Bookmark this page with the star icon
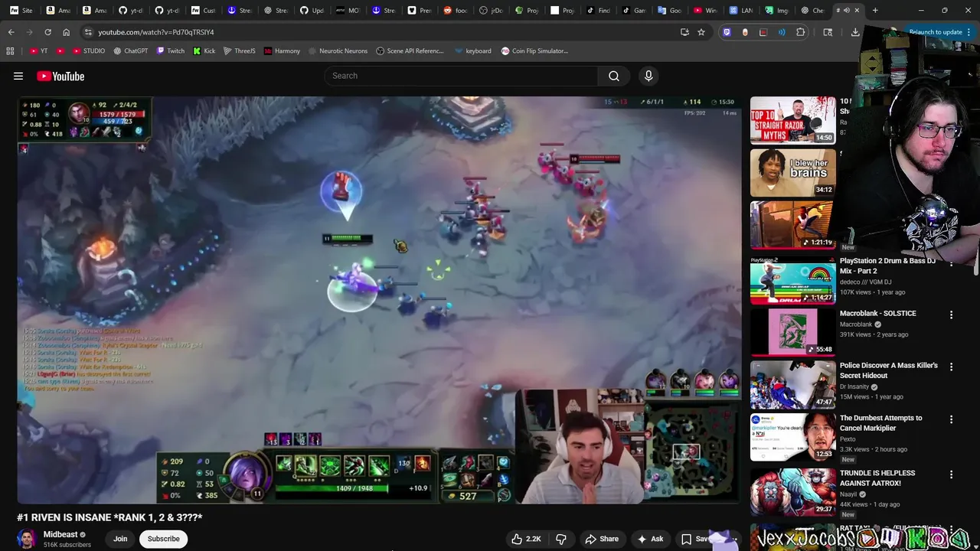This screenshot has height=551, width=980. (x=701, y=32)
